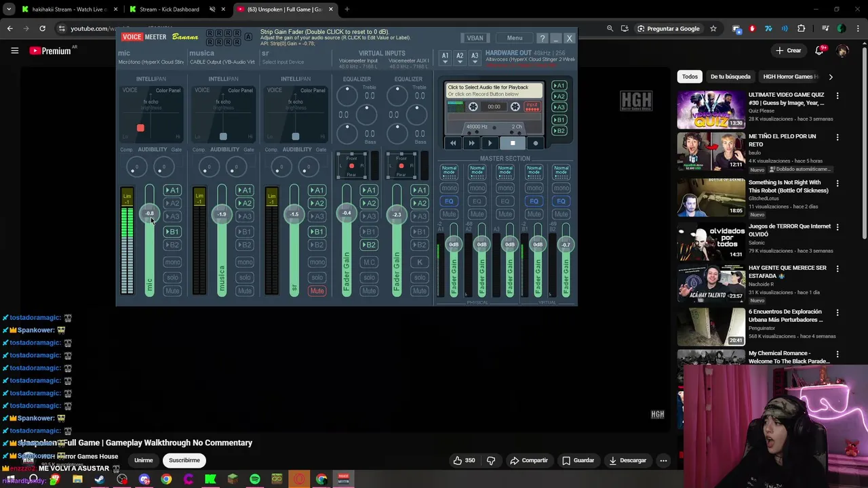Fast-forward the Voicemeeter cassette recorder
The image size is (868, 488).
click(x=471, y=143)
